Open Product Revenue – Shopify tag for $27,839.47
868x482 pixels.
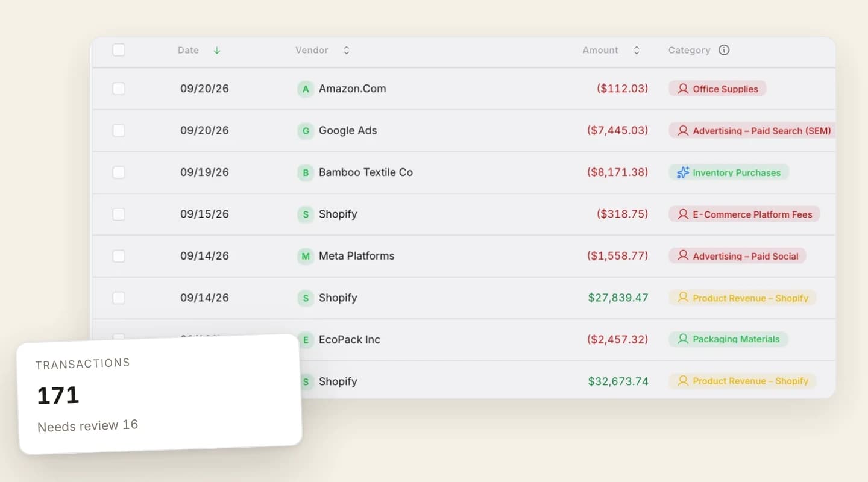[743, 298]
